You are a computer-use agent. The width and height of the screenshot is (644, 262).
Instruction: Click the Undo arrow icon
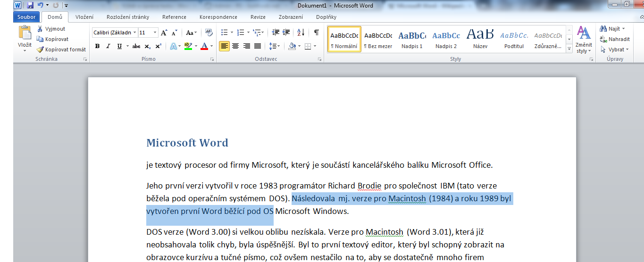(x=41, y=5)
